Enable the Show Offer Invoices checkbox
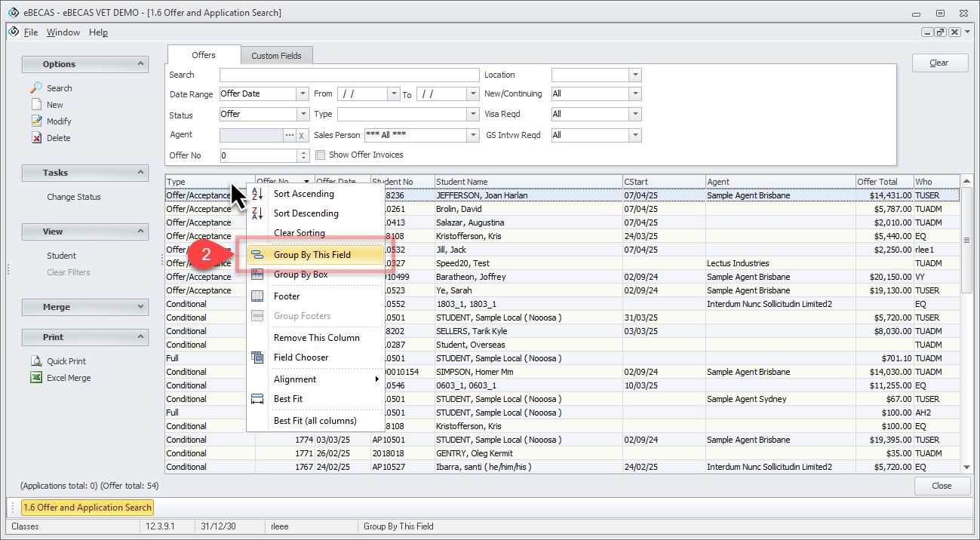Image resolution: width=980 pixels, height=540 pixels. click(321, 155)
